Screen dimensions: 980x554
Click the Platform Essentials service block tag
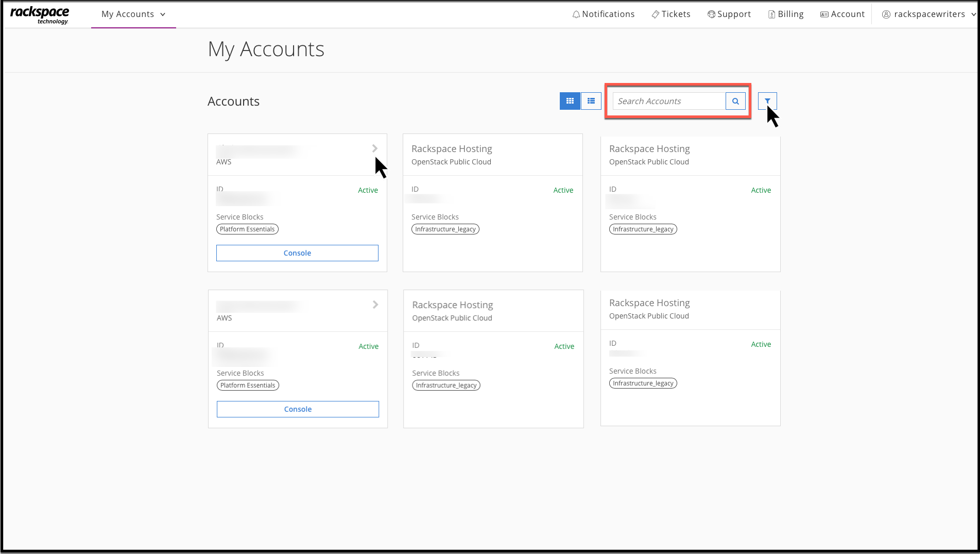point(247,229)
